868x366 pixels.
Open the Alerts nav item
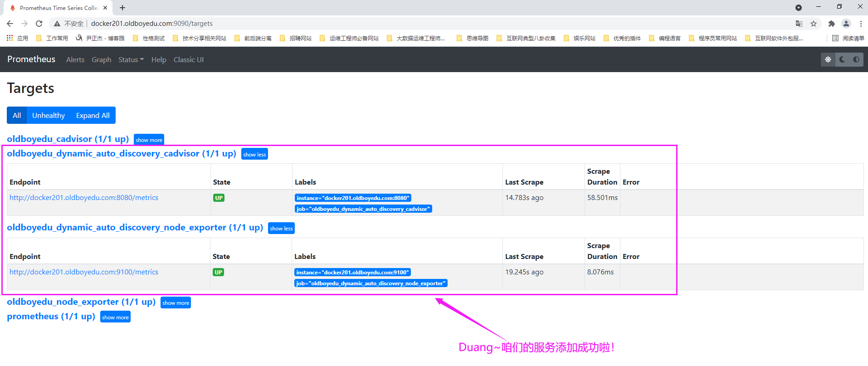(x=75, y=59)
